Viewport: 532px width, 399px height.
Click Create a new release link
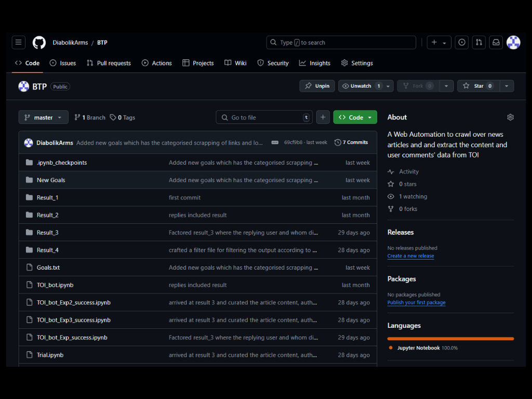coord(410,256)
